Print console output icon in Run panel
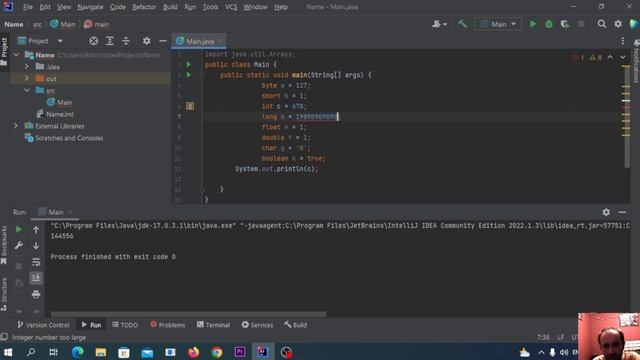The height and width of the screenshot is (360, 640). (36, 294)
